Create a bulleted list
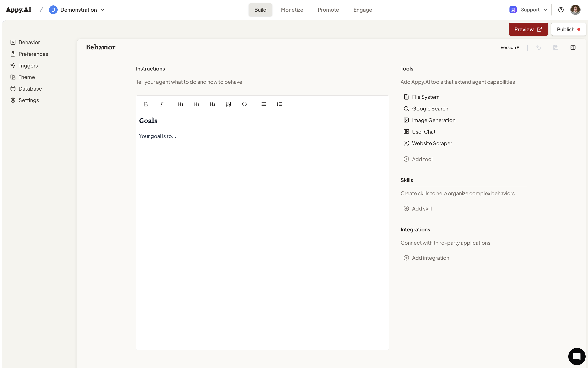 point(263,104)
